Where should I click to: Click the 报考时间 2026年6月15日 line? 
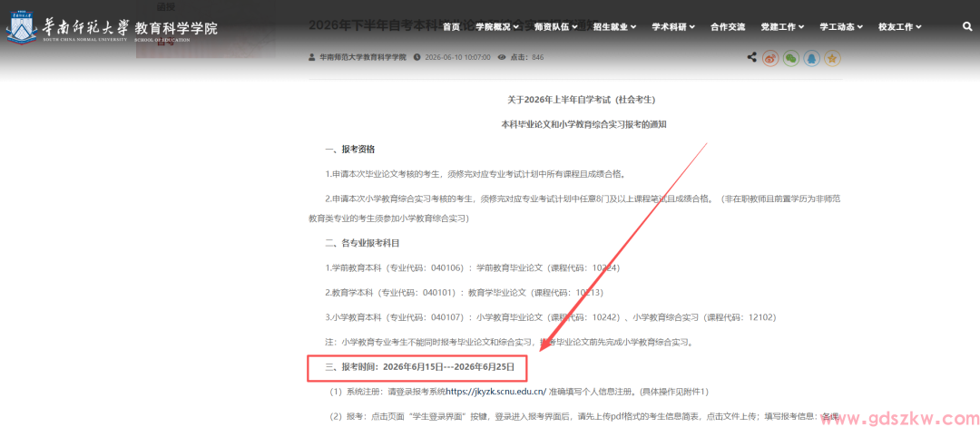(x=420, y=368)
